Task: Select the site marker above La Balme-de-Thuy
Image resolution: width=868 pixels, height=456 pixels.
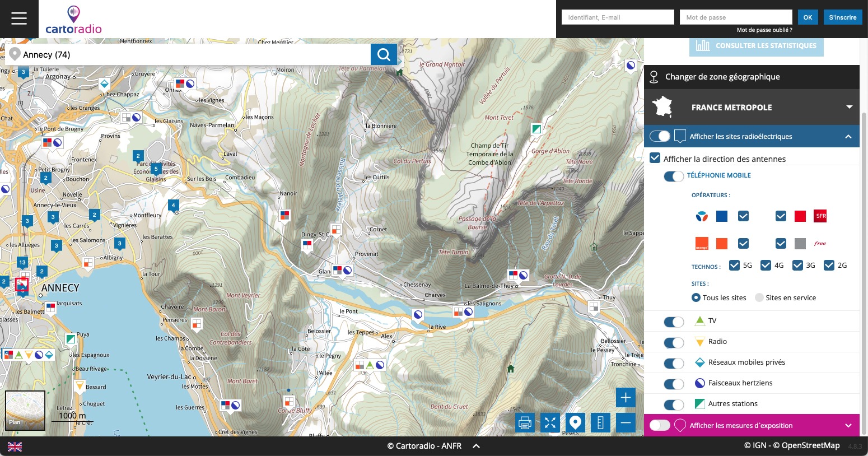Action: (518, 276)
